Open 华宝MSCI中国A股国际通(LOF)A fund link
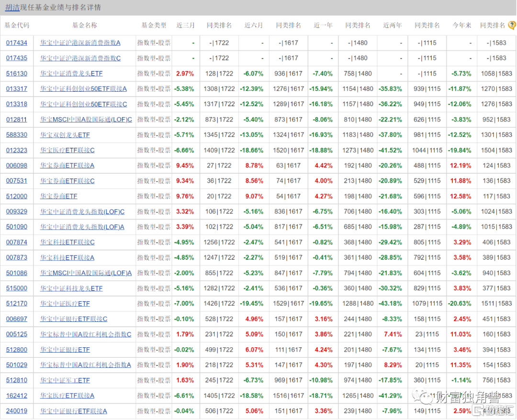Screen dimensions: 517x420 click(x=86, y=273)
